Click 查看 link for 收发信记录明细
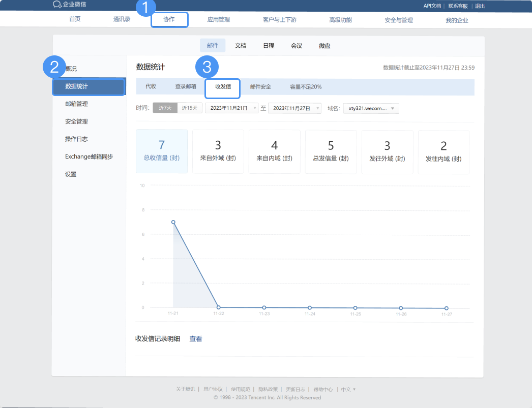The height and width of the screenshot is (408, 532). click(x=196, y=339)
